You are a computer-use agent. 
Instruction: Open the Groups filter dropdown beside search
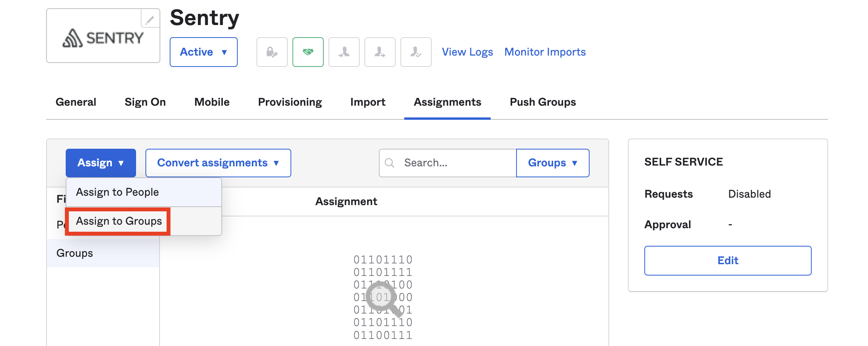pyautogui.click(x=552, y=162)
